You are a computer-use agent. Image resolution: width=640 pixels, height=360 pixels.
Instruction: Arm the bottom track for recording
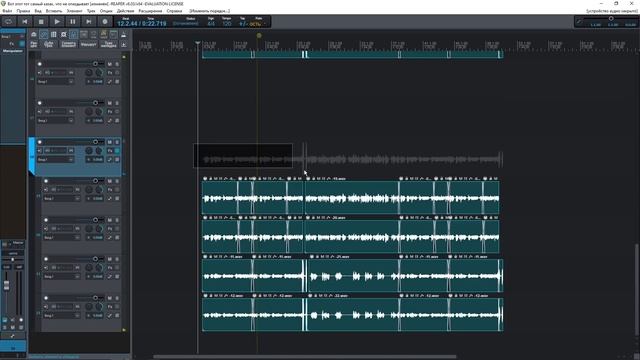(46, 298)
